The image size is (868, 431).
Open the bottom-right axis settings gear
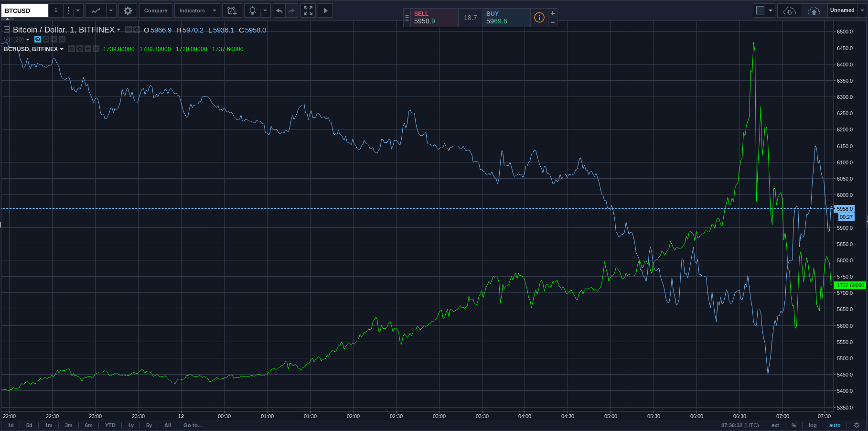pos(857,425)
